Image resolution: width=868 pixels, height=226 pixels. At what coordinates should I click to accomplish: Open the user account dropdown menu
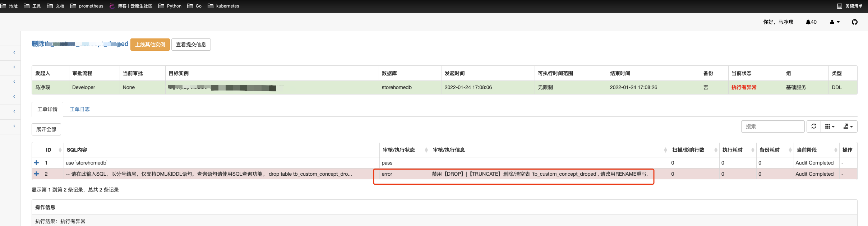coord(835,22)
